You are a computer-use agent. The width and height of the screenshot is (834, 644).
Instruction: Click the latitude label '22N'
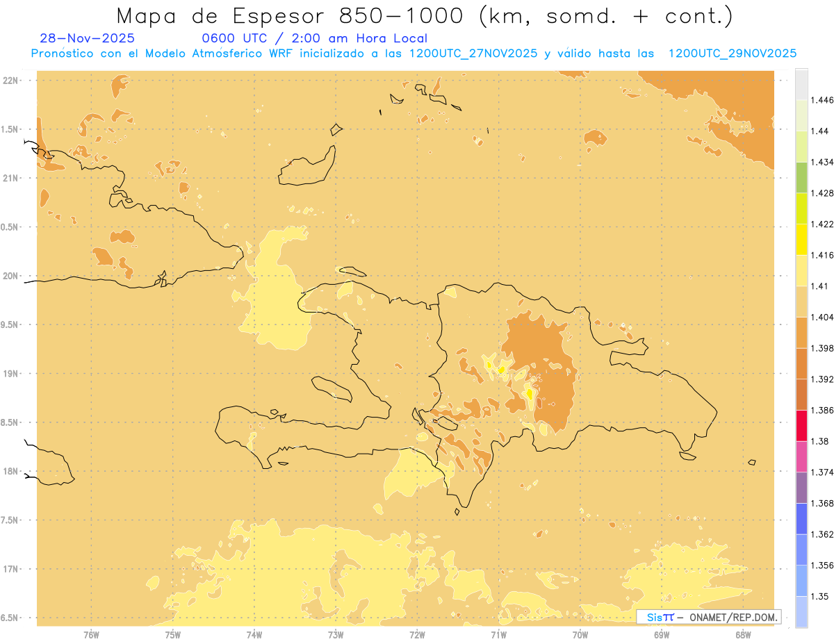click(x=11, y=81)
